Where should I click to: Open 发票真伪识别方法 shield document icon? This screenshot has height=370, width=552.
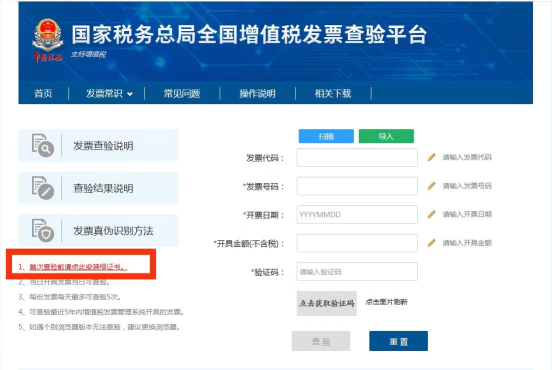click(43, 230)
